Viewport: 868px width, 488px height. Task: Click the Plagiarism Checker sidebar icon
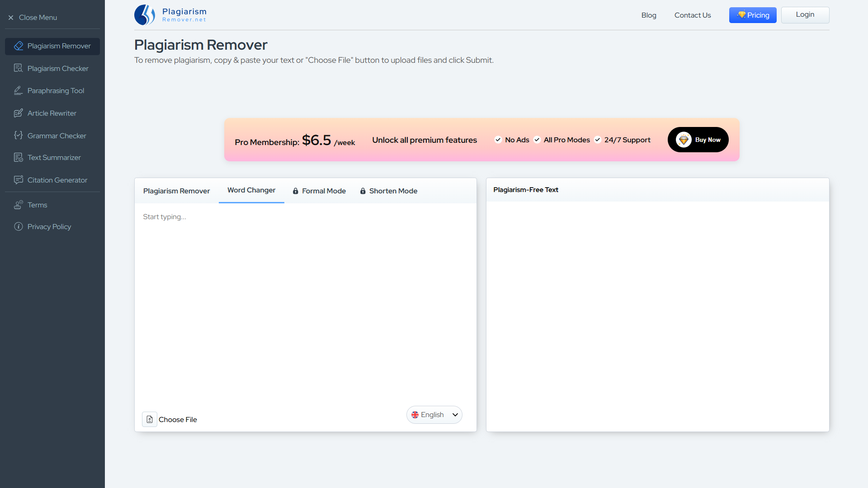click(x=18, y=68)
